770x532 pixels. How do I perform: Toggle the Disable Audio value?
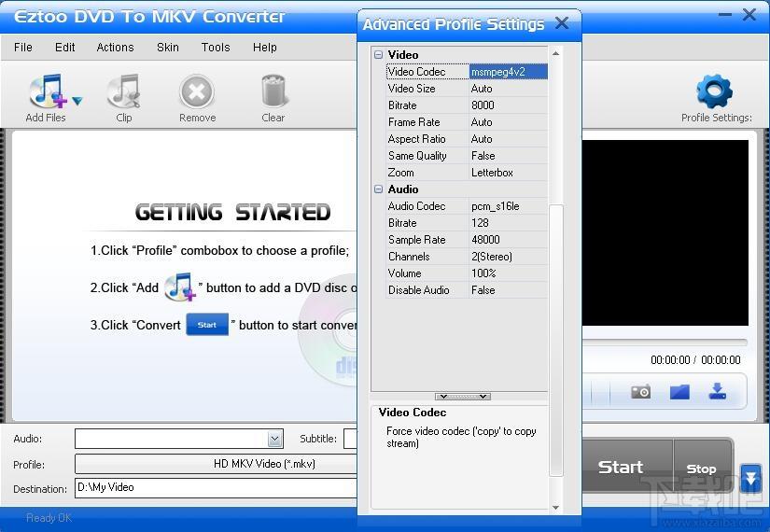coord(508,290)
